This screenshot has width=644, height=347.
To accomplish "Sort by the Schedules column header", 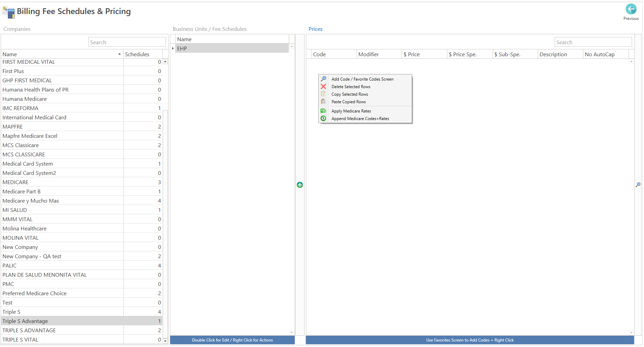I will (143, 54).
